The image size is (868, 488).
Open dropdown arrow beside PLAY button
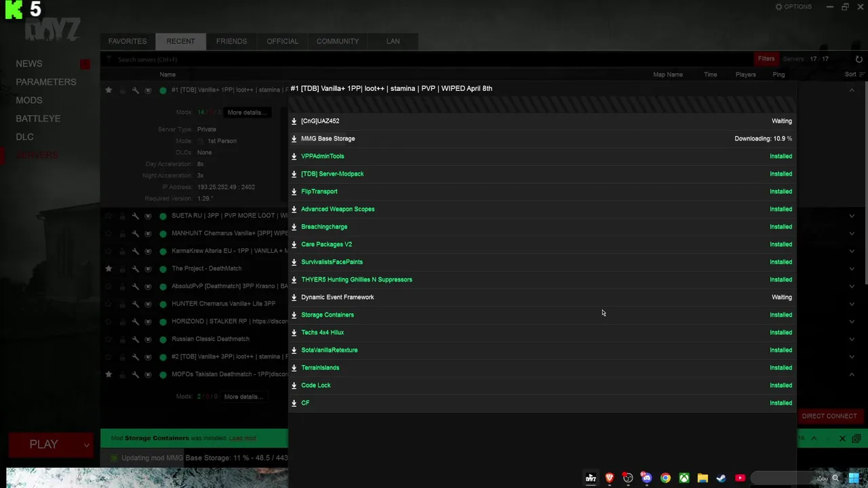tap(86, 445)
